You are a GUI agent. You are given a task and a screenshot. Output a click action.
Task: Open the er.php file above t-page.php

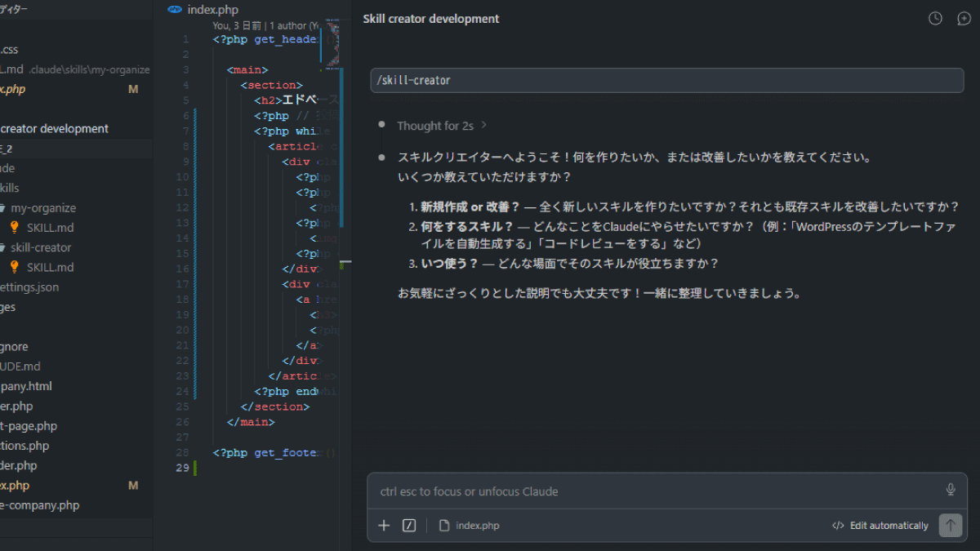coord(16,406)
